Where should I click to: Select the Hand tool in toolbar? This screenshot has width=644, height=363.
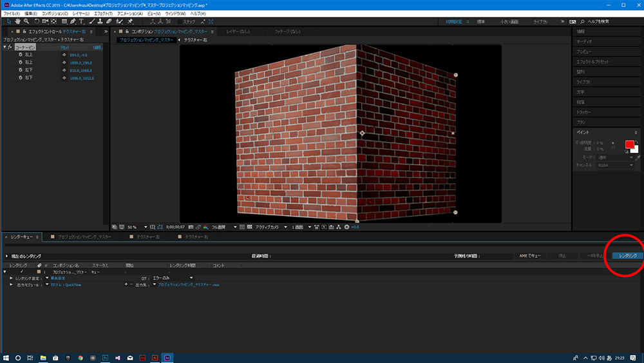tap(17, 21)
